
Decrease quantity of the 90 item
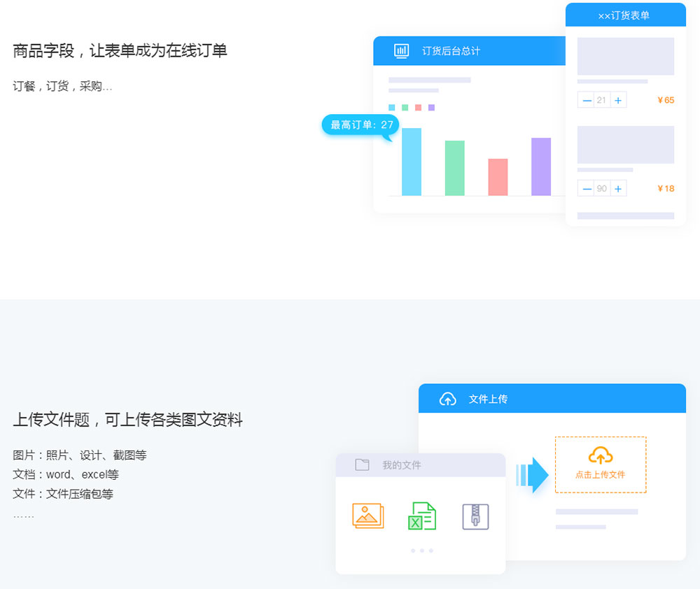[587, 189]
